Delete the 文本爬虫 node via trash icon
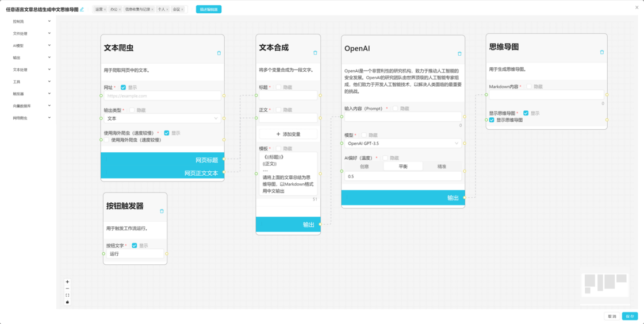Image resolution: width=644 pixels, height=324 pixels. coord(219,53)
